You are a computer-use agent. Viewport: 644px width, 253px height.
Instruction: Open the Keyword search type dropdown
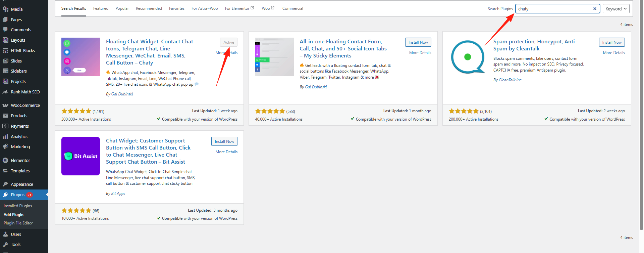tap(616, 9)
